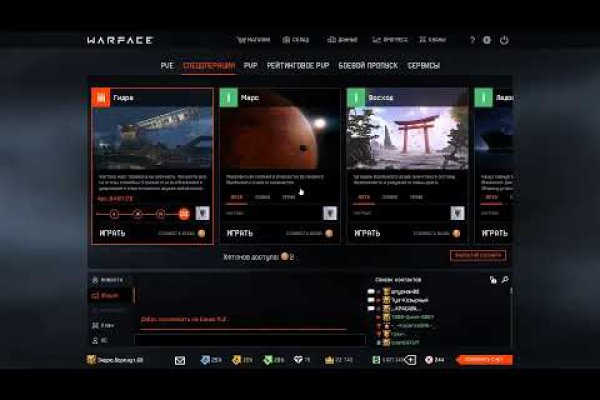This screenshot has width=600, height=400.
Task: Select the highlighted orange difficulty node on Гидра
Action: [x=183, y=213]
